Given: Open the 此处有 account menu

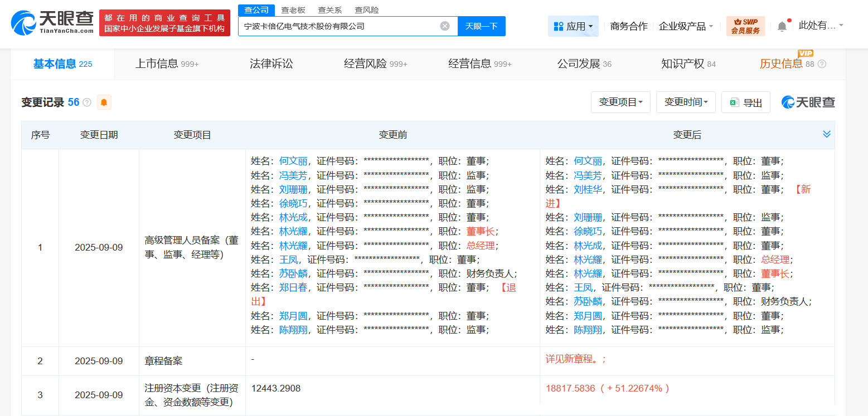Looking at the screenshot, I should [816, 26].
